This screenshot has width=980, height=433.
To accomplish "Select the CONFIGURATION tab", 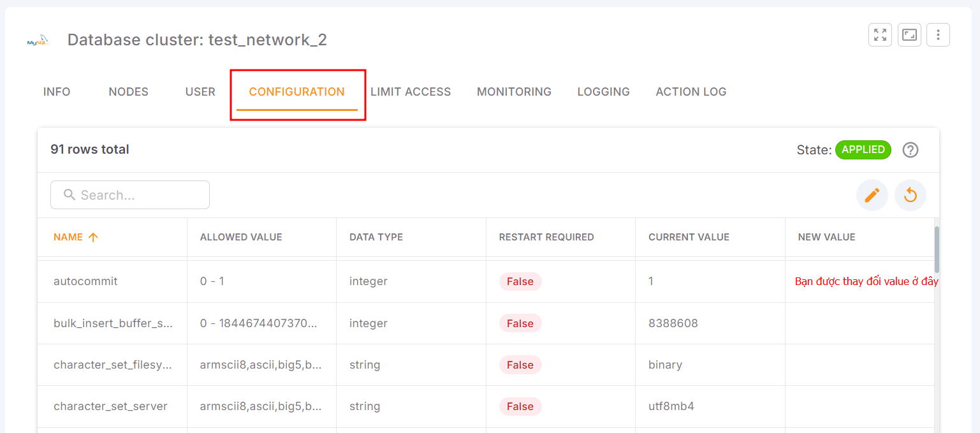I will click(297, 92).
